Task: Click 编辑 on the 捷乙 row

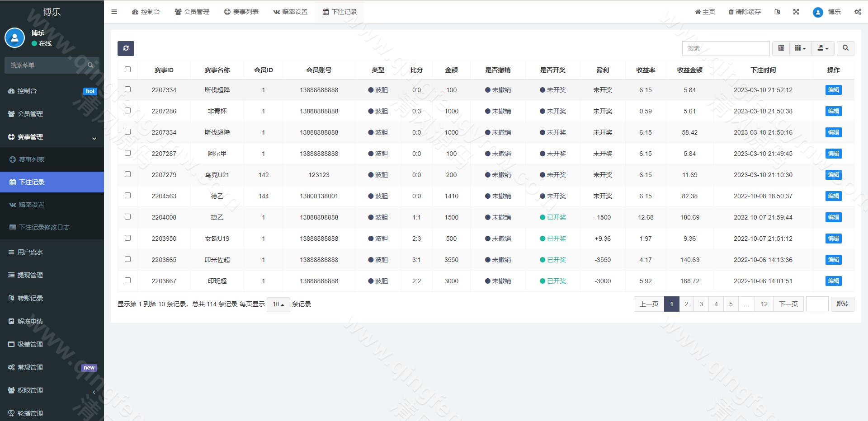Action: (x=833, y=217)
